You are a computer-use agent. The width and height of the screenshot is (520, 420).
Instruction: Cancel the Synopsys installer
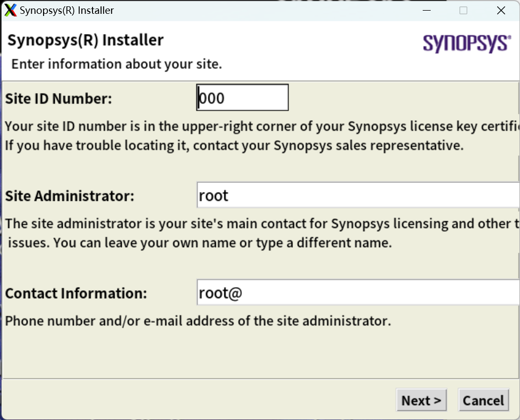click(x=483, y=400)
